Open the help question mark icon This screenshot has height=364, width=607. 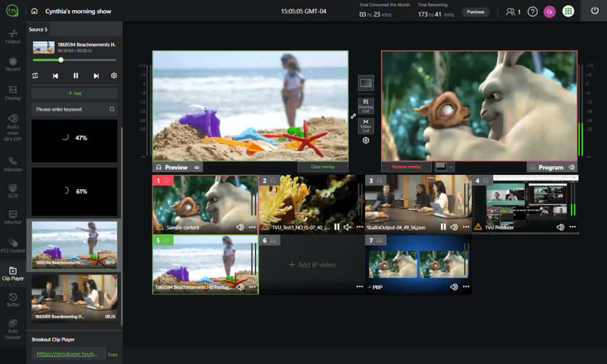coord(533,12)
